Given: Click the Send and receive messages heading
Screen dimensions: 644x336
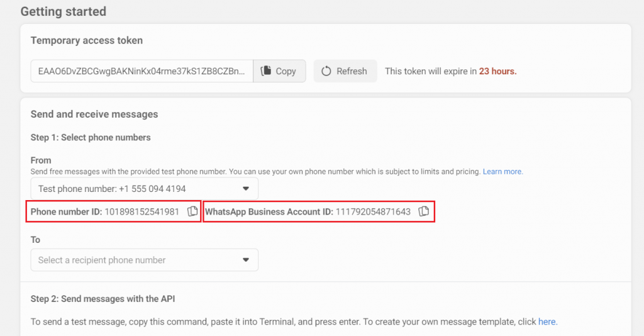Looking at the screenshot, I should (x=94, y=114).
